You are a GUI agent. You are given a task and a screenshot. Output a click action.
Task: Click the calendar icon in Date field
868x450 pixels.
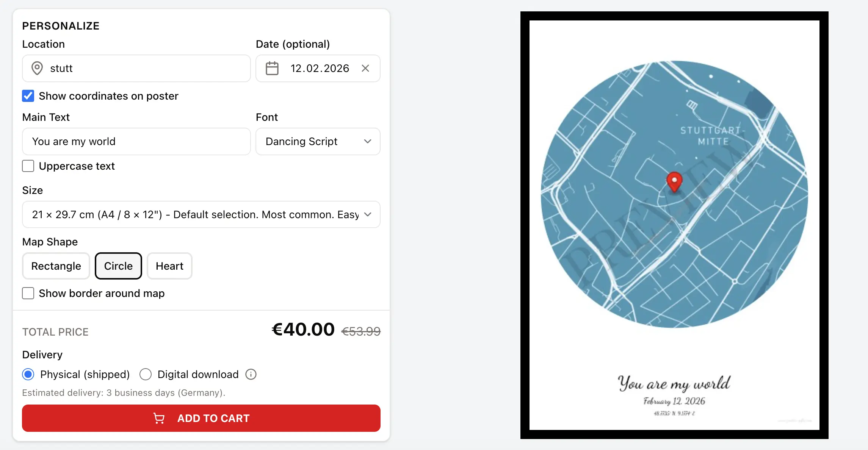[x=272, y=68]
